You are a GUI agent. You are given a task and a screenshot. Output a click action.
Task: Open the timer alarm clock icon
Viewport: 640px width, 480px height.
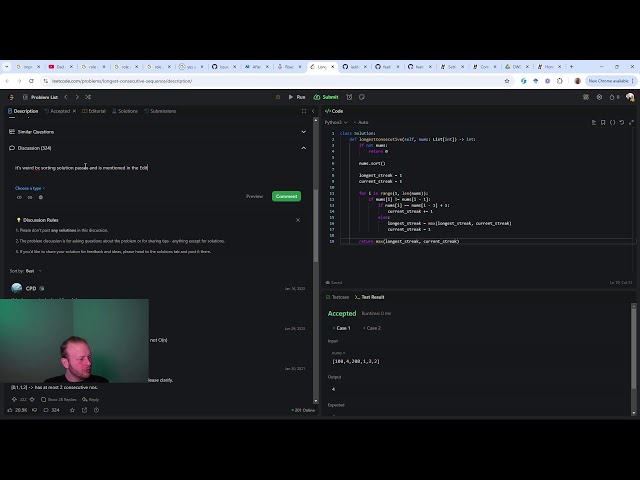point(349,97)
